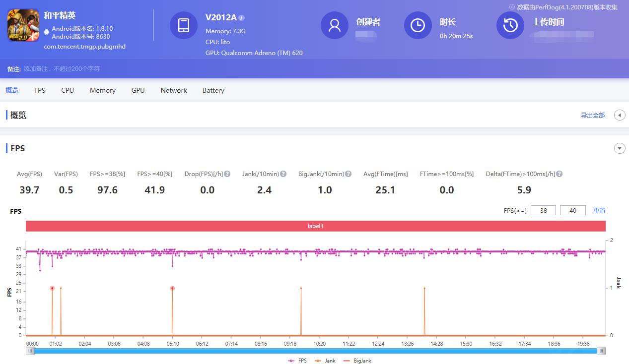629x364 pixels.
Task: Click the package name com.tencent.tmgp.pubgmhd
Action: (84, 47)
